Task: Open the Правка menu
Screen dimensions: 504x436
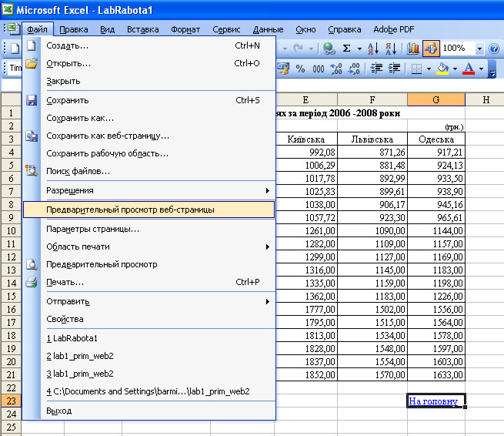Action: pyautogui.click(x=74, y=29)
